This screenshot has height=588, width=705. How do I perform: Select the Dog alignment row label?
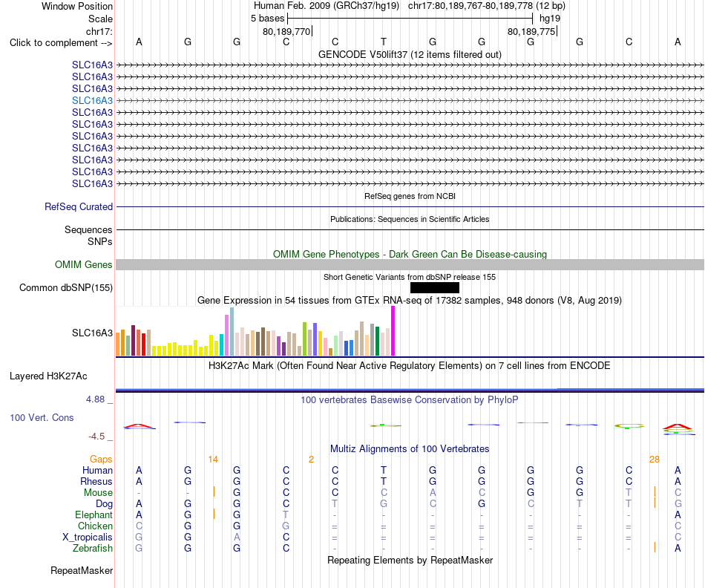[105, 504]
